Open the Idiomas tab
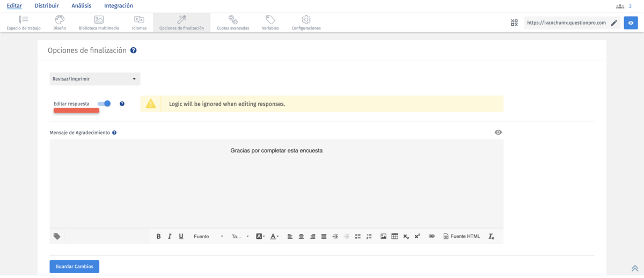Image resolution: width=644 pixels, height=278 pixels. click(139, 23)
